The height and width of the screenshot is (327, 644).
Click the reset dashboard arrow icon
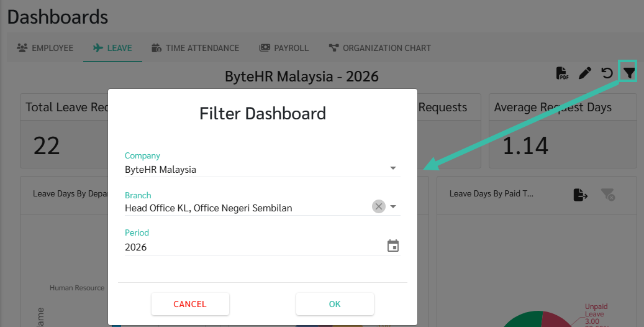click(607, 73)
